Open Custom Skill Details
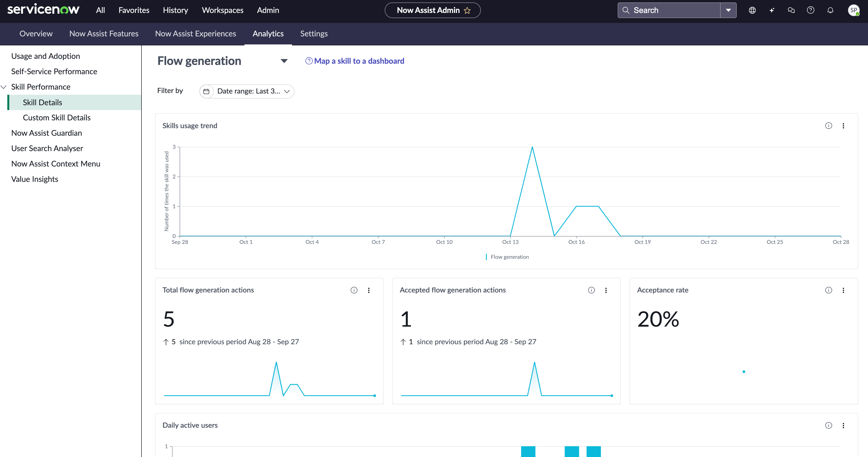The height and width of the screenshot is (457, 868). tap(57, 118)
